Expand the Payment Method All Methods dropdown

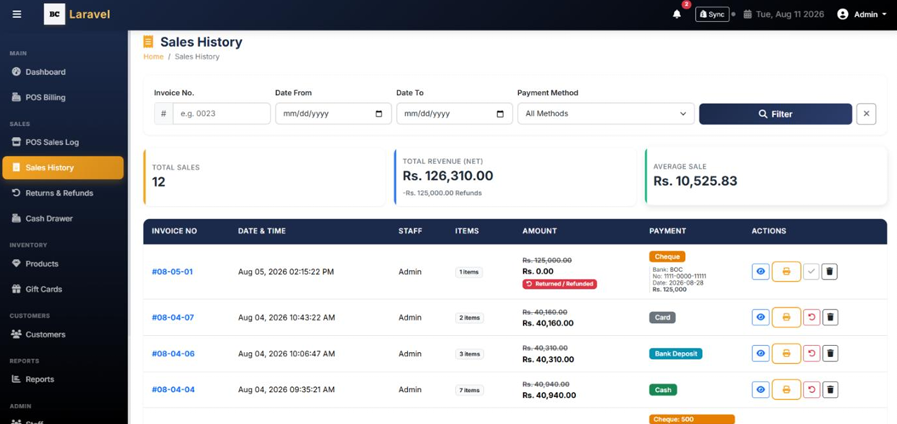(x=606, y=114)
